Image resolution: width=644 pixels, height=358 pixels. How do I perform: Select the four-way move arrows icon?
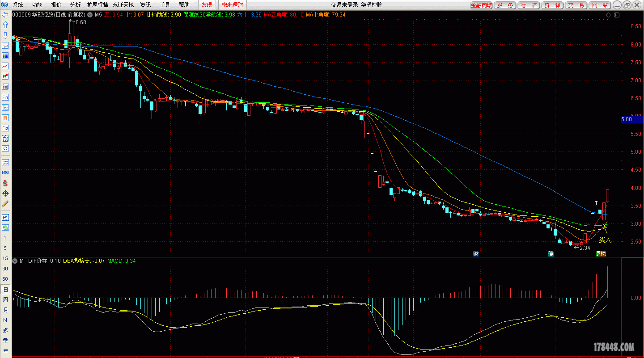pyautogui.click(x=5, y=193)
